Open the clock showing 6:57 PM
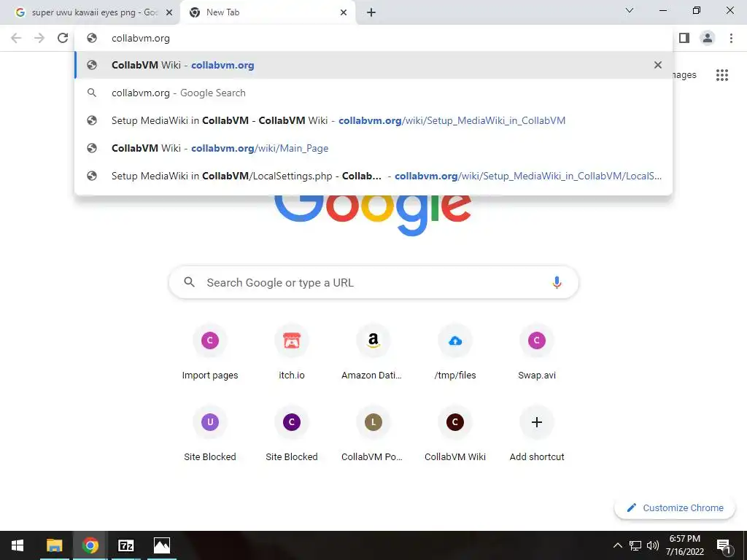747x560 pixels. coord(684,545)
